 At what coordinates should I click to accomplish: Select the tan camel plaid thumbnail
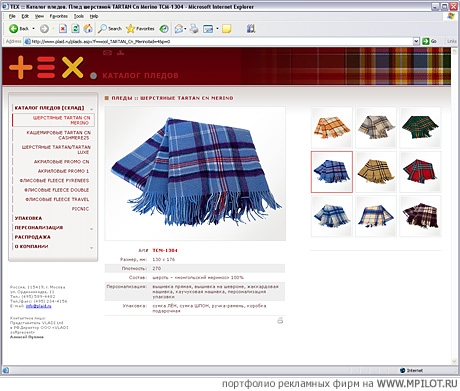click(376, 172)
